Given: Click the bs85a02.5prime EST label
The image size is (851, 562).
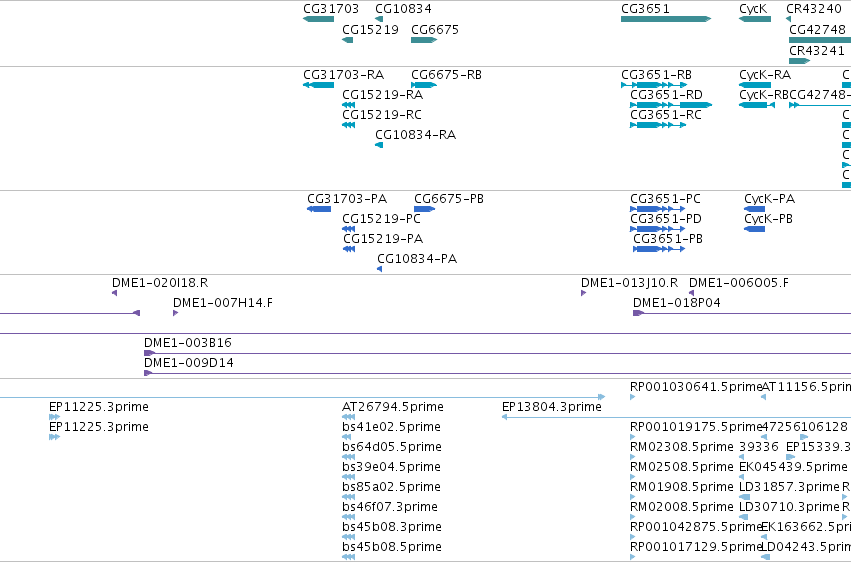Looking at the screenshot, I should click(391, 487).
